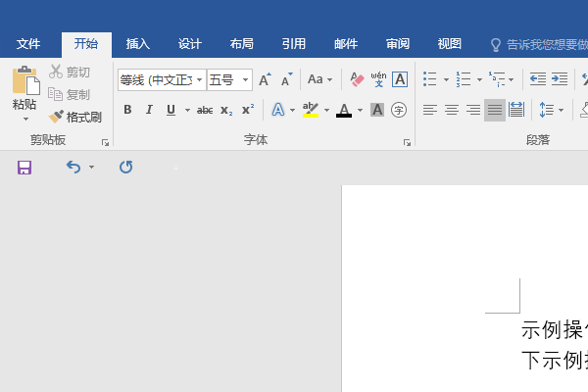The image size is (588, 392).
Task: Click the Tell Me search box 告诉我您想要做
Action: pos(539,45)
